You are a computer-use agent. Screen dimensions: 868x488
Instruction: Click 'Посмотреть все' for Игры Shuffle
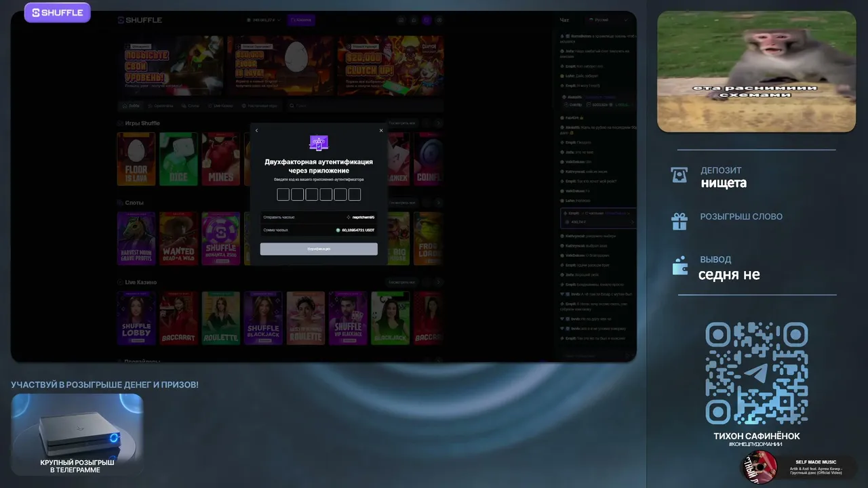coord(402,123)
